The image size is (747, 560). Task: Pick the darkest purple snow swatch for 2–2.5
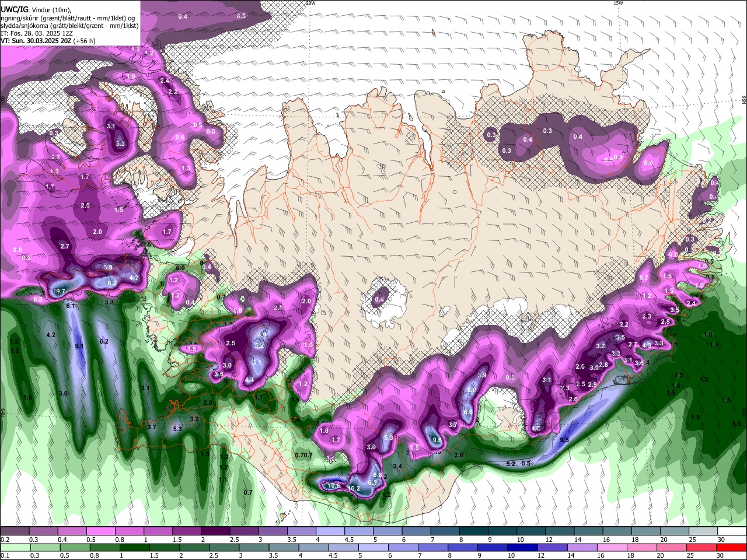pyautogui.click(x=215, y=531)
